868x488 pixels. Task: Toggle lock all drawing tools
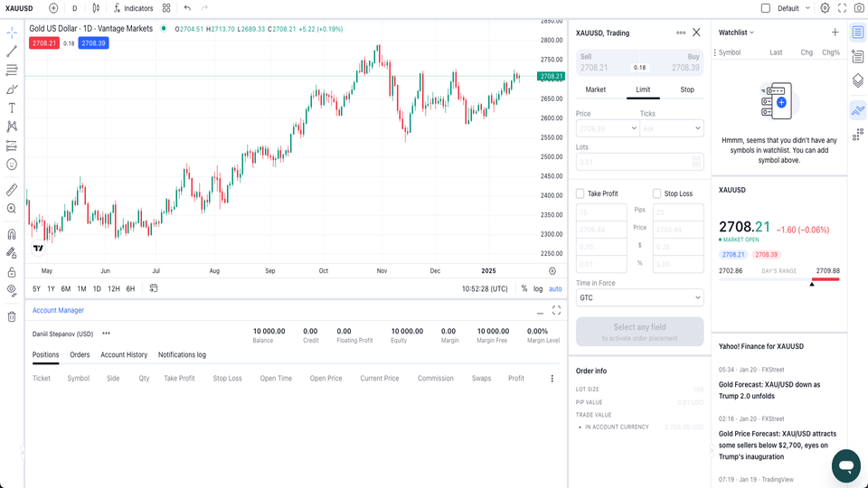click(x=12, y=272)
